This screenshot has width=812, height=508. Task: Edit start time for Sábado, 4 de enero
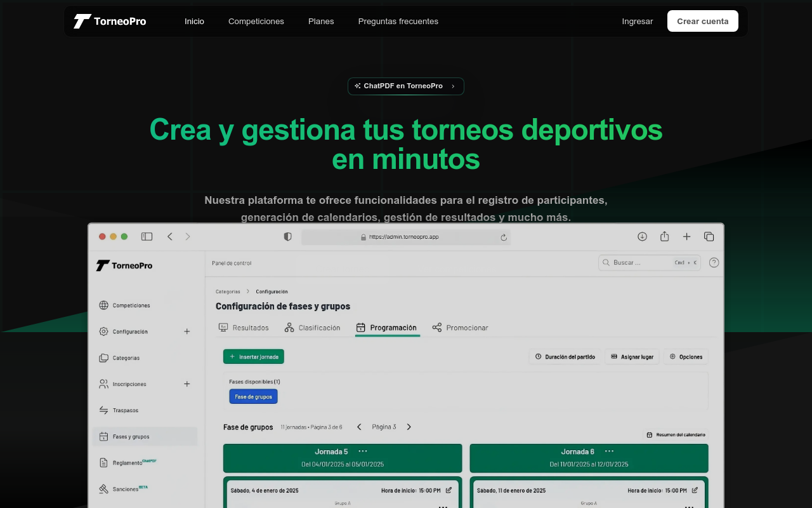[x=449, y=490]
